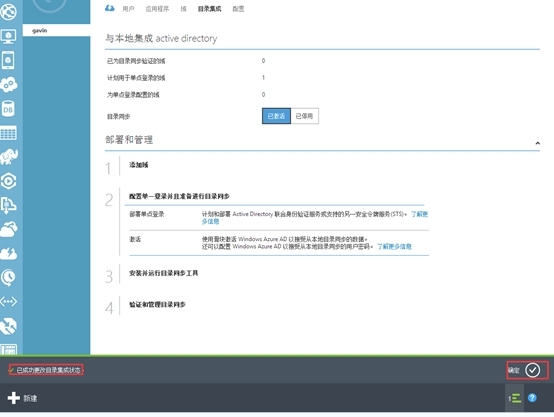Expand step 4 验证和管理目录同步

click(x=157, y=305)
